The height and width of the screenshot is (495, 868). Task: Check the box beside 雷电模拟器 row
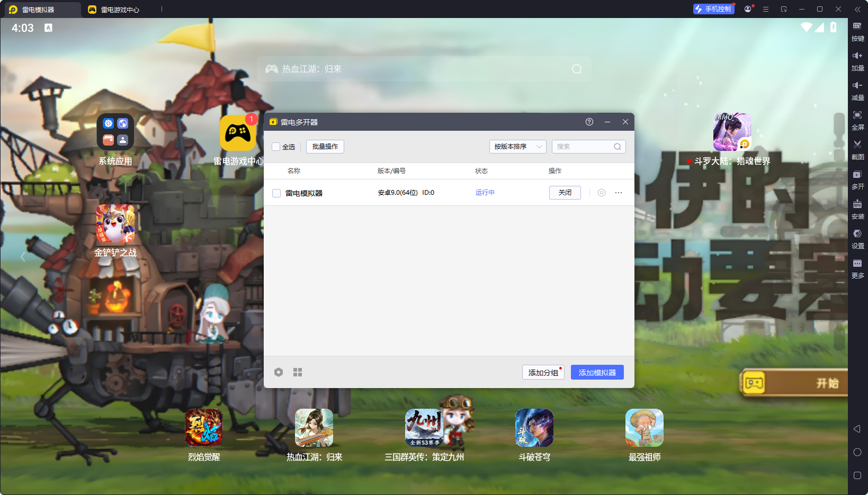click(276, 193)
